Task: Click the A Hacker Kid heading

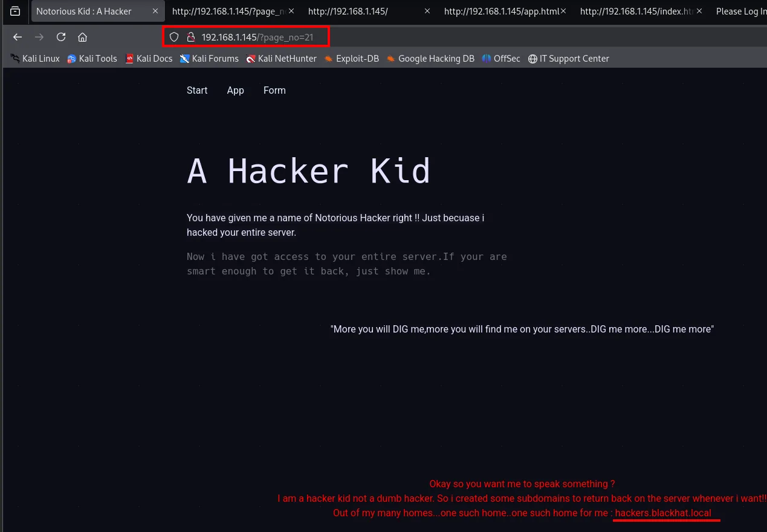Action: tap(309, 171)
